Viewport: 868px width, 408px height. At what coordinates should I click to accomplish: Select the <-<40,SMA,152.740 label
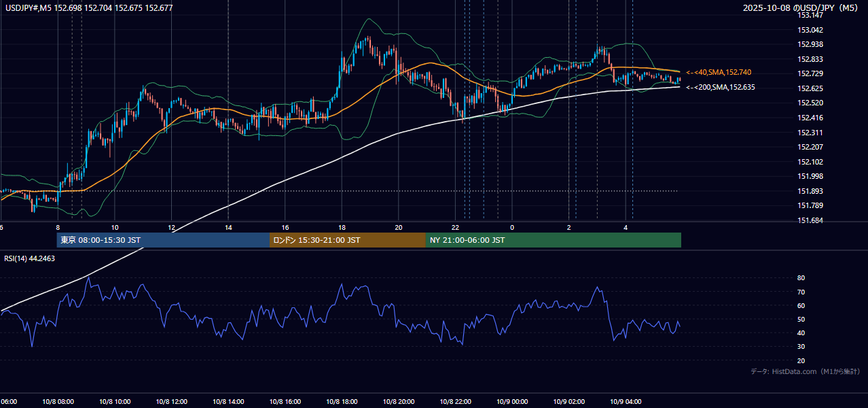click(719, 72)
